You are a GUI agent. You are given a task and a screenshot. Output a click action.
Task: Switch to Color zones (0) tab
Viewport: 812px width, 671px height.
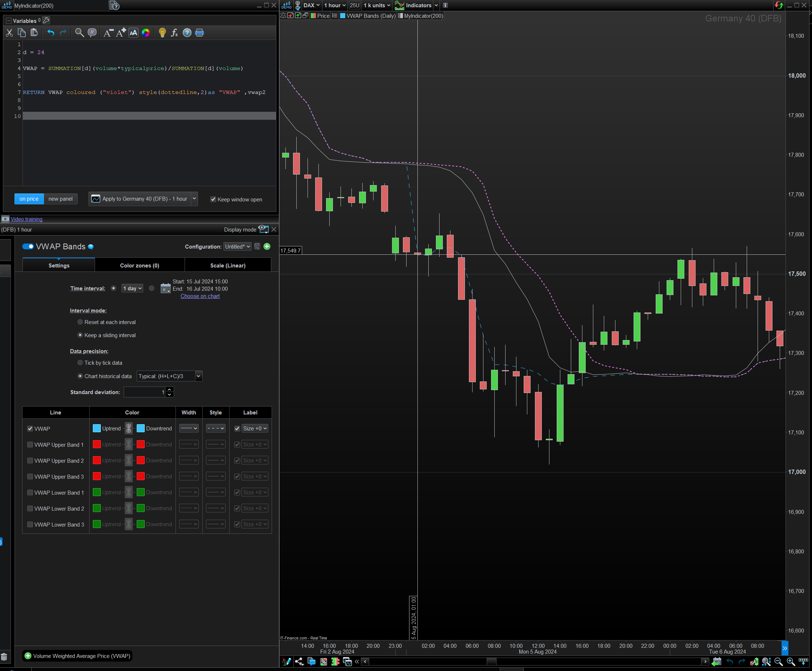click(x=140, y=266)
